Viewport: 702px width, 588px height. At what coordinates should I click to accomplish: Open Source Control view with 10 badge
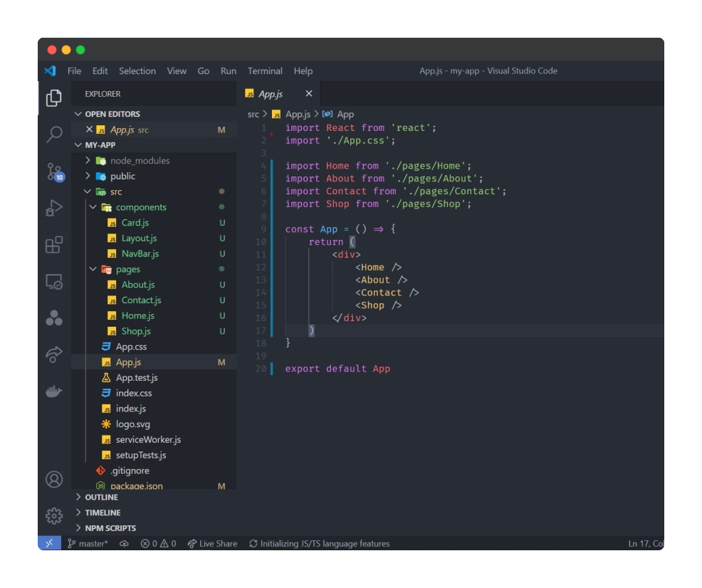(55, 172)
